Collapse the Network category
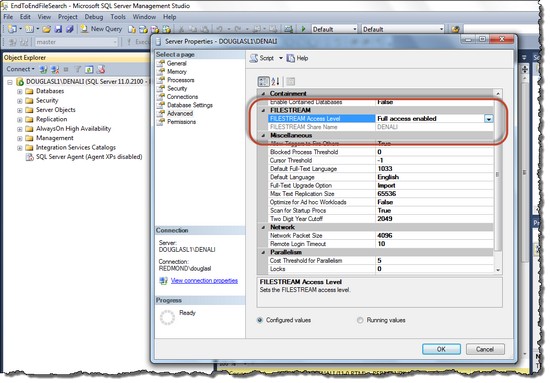This screenshot has width=550, height=383. click(x=263, y=227)
